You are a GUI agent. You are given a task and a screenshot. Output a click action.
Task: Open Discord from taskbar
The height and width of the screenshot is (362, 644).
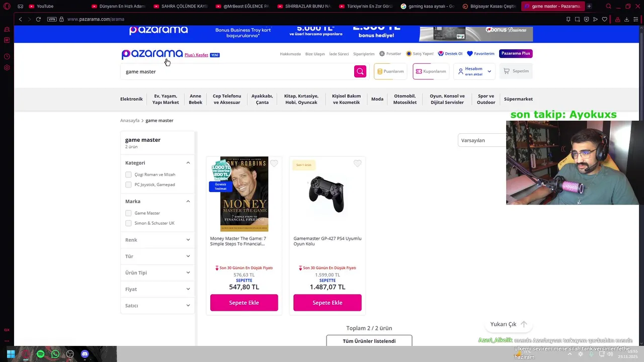click(x=85, y=354)
